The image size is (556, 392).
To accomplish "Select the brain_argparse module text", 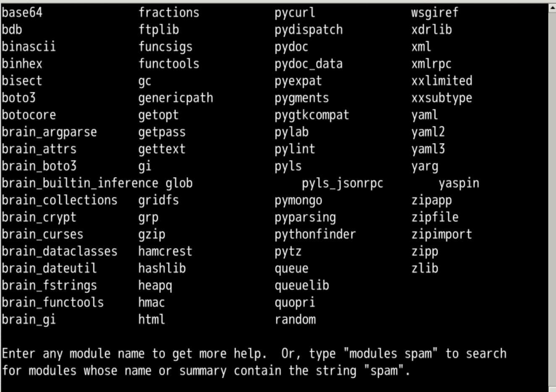I will (x=49, y=132).
